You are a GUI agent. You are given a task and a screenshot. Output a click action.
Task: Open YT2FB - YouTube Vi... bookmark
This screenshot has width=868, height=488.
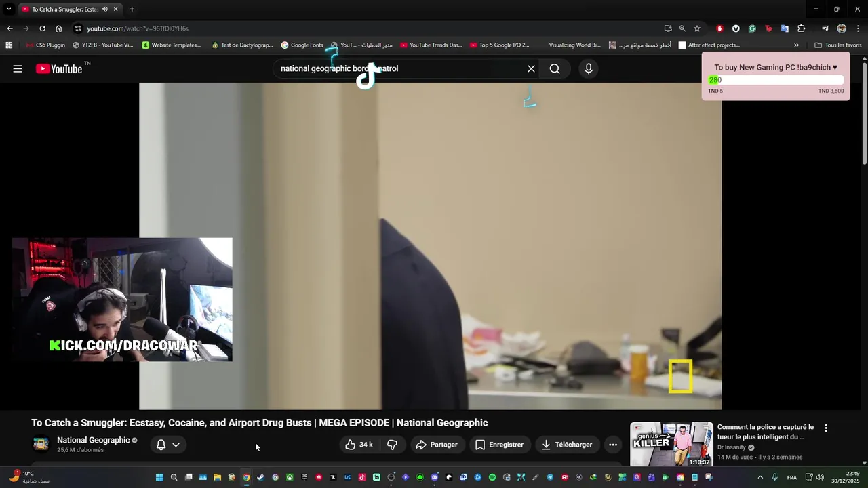(102, 45)
